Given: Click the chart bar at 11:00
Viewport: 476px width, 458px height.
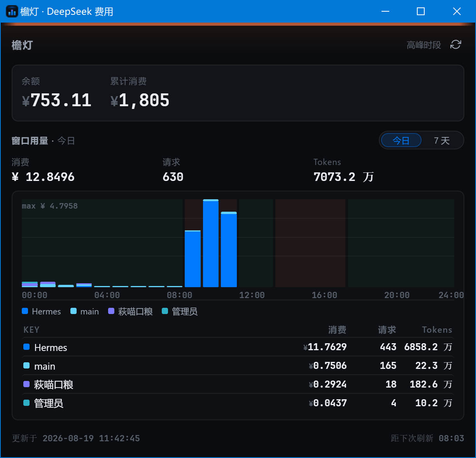Looking at the screenshot, I should pos(229,249).
